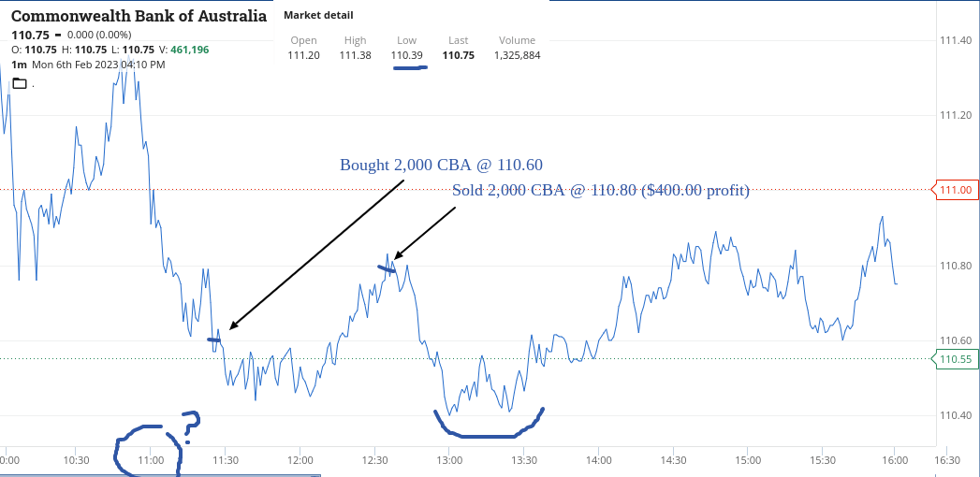This screenshot has width=980, height=477.
Task: Click the 110.40 price axis label
Action: coord(955,416)
